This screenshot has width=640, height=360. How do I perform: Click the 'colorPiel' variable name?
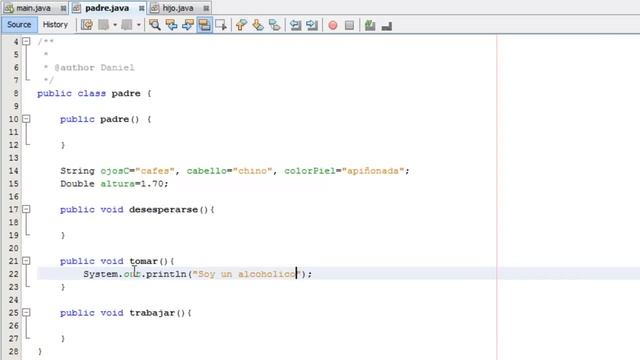click(310, 171)
